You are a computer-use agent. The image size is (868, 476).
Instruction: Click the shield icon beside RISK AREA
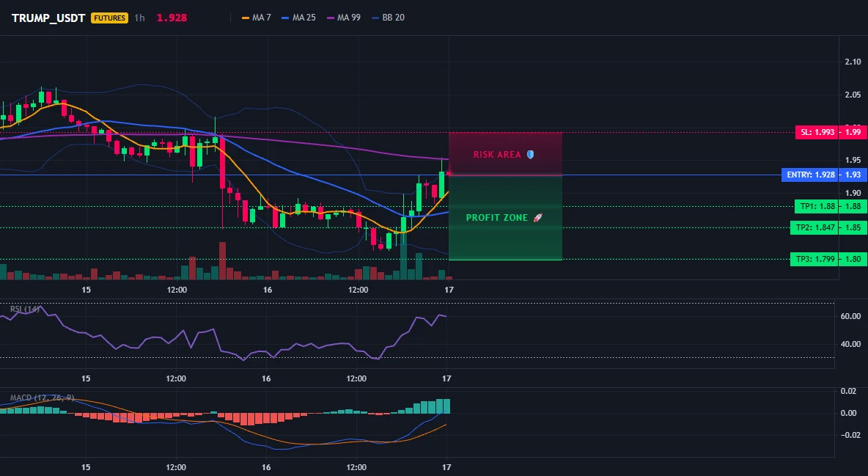(x=530, y=155)
